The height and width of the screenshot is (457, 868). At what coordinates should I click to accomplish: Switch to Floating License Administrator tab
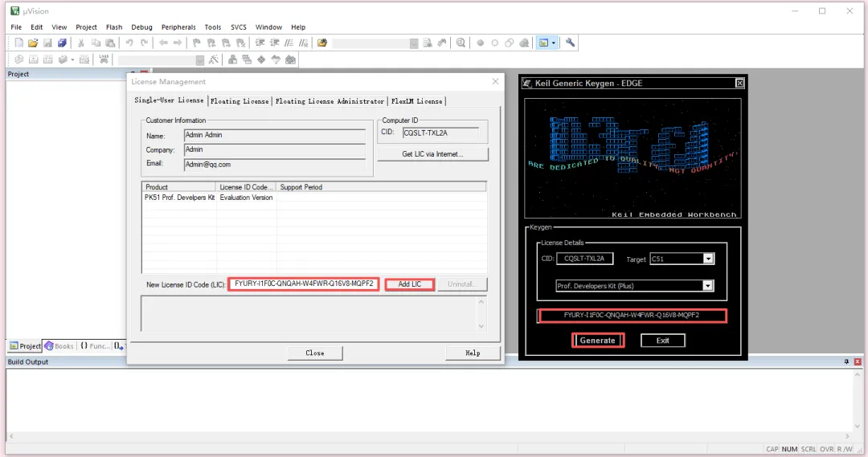pos(330,101)
